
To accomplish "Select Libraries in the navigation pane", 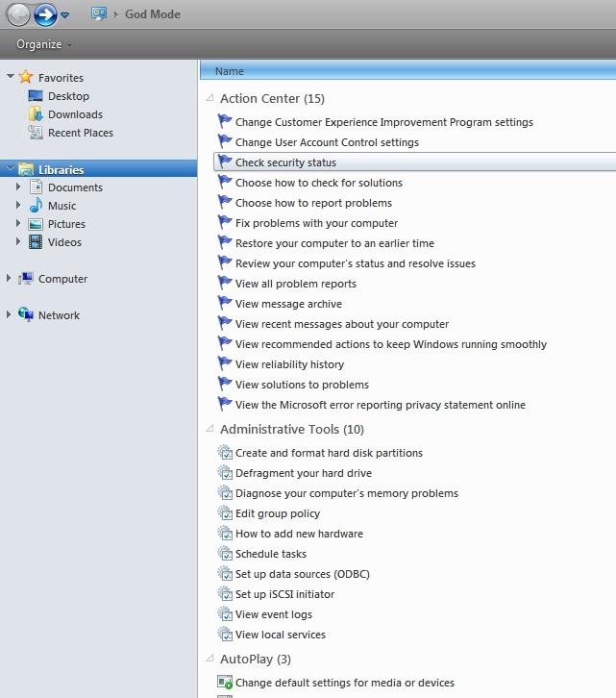I will (98, 169).
